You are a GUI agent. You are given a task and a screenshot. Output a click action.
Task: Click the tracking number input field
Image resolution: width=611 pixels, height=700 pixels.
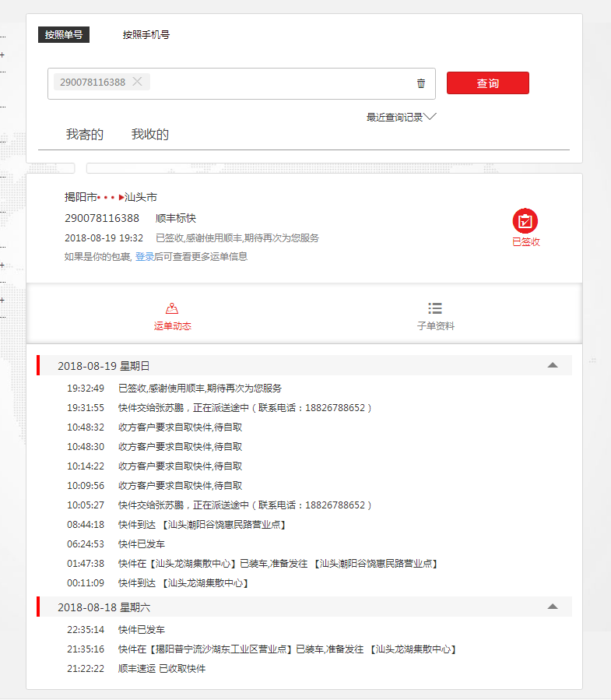coord(241,83)
